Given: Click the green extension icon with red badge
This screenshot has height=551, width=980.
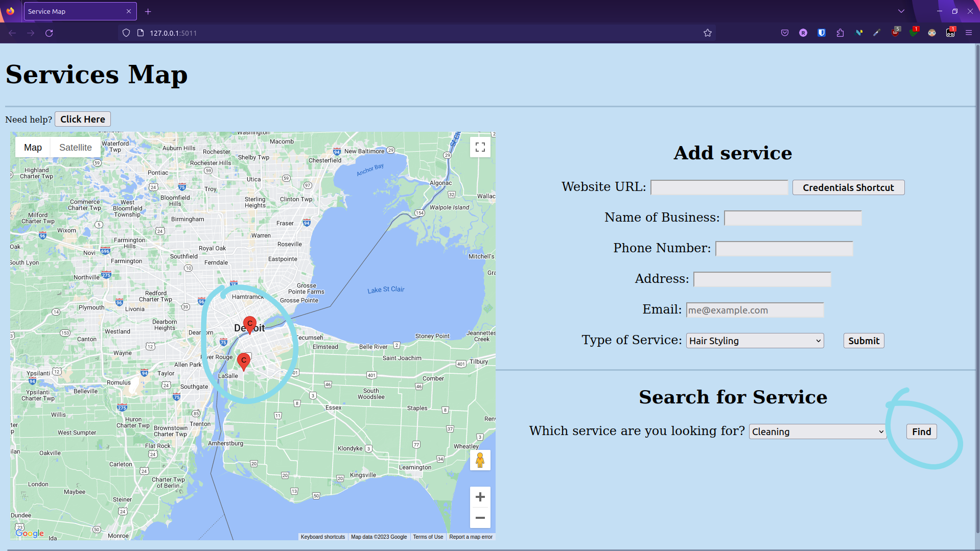Looking at the screenshot, I should click(914, 32).
